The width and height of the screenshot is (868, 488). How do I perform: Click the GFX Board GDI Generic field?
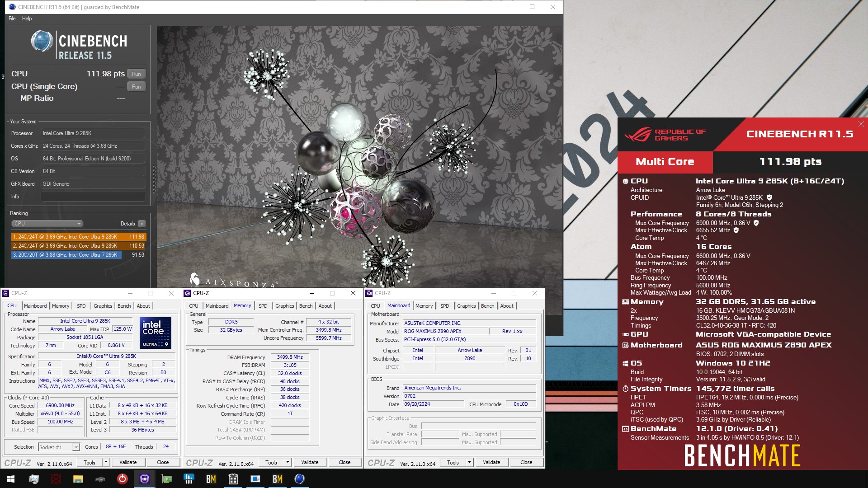[93, 184]
